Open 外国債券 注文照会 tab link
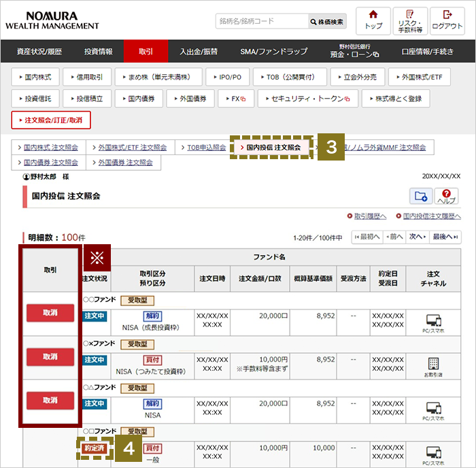 pyautogui.click(x=125, y=163)
